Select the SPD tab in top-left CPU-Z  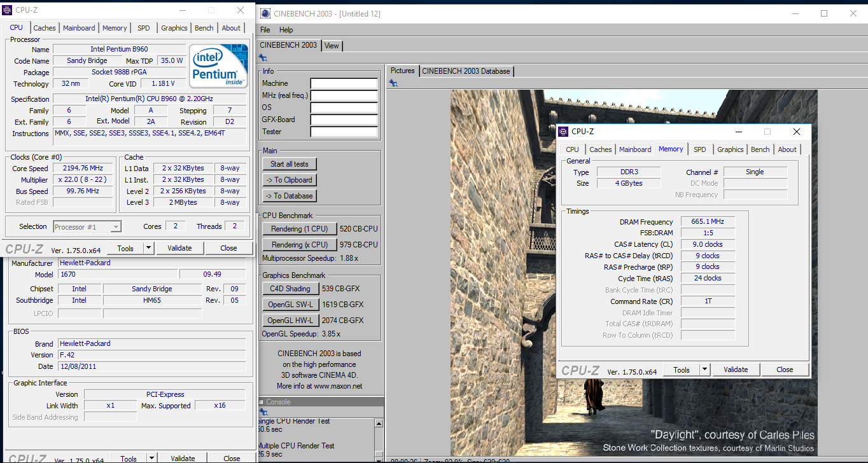pos(144,28)
